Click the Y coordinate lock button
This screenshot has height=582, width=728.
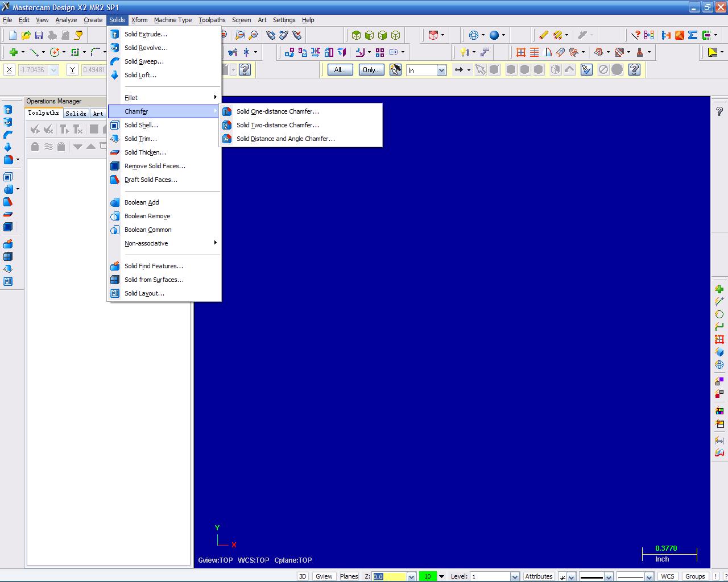[x=72, y=70]
